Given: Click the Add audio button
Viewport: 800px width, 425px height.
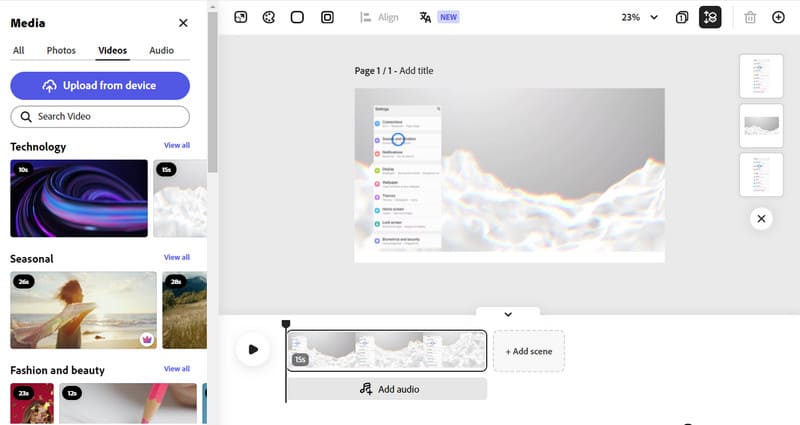Looking at the screenshot, I should click(x=387, y=389).
